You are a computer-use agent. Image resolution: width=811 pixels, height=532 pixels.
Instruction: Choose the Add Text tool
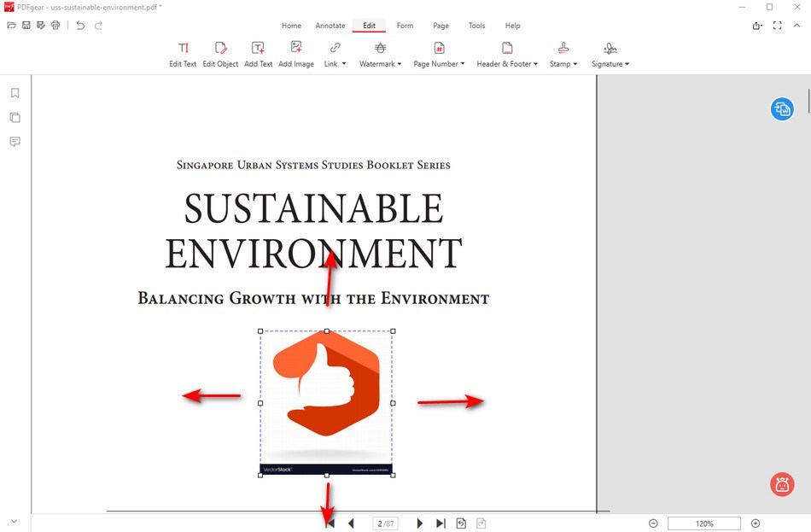[x=258, y=53]
